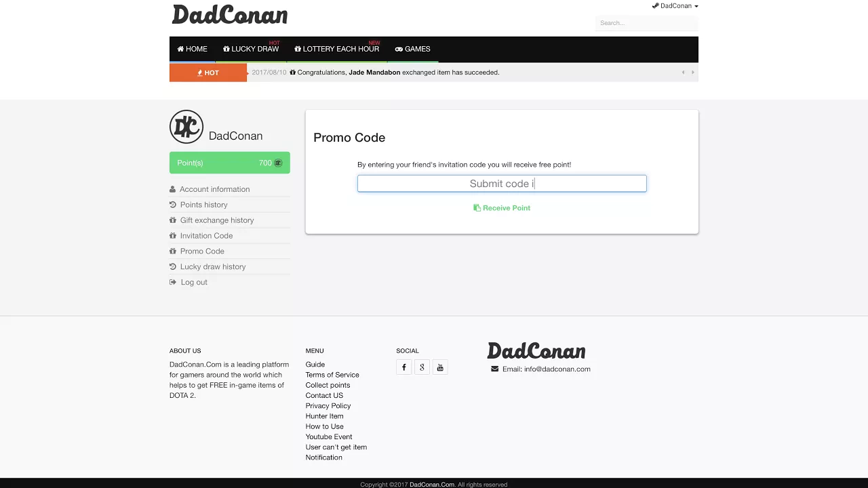868x488 pixels.
Task: Open Account information in sidebar
Action: (x=214, y=189)
